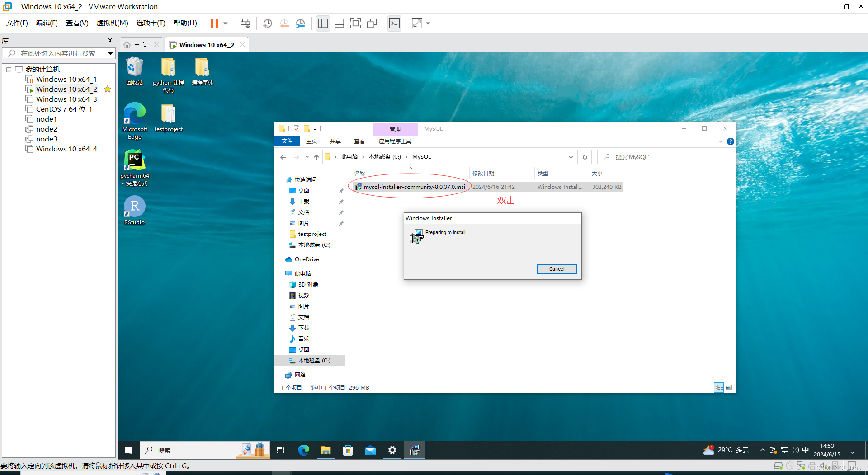Click the taskbar 搜索 search box
The image size is (868, 475).
click(204, 450)
